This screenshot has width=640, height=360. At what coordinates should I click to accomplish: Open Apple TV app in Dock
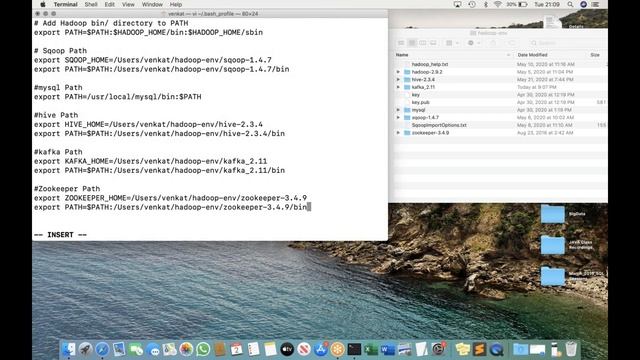(287, 349)
